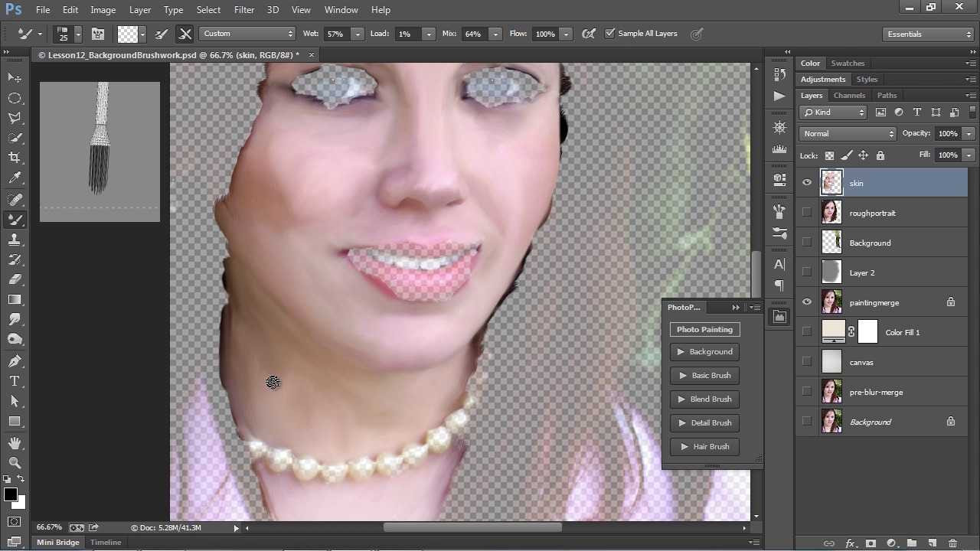Select the Polygonal Lasso tool
The height and width of the screenshot is (551, 980).
click(x=15, y=118)
